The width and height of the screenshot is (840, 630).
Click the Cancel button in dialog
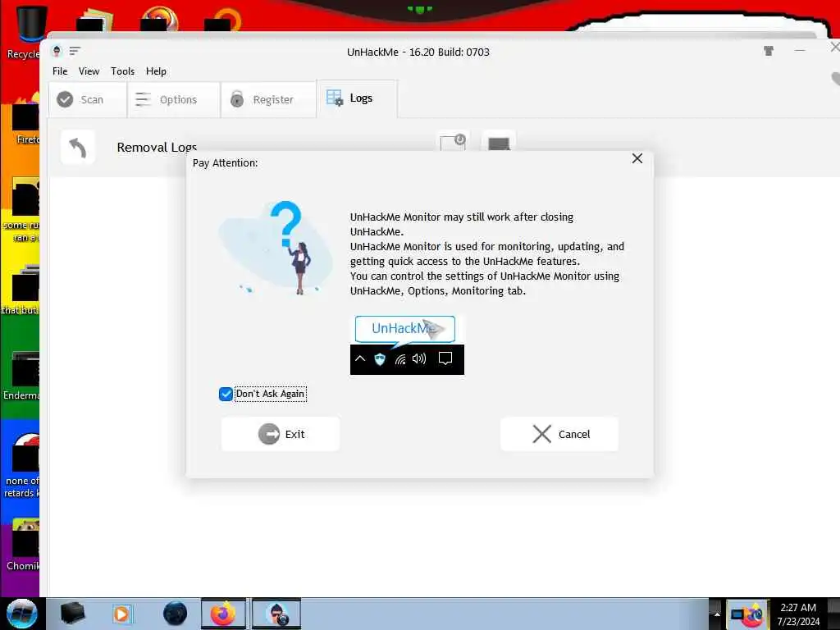559,434
